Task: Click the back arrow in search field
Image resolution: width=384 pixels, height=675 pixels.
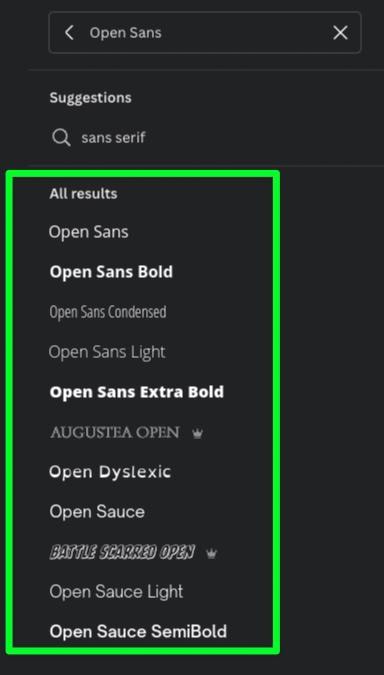Action: 69,33
